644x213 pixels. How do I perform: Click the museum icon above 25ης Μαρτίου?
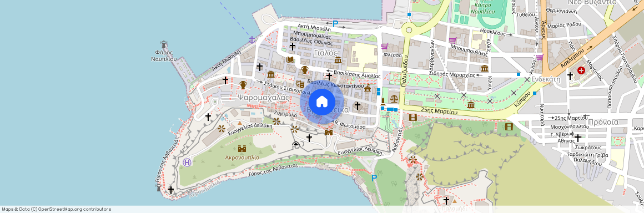pyautogui.click(x=471, y=105)
